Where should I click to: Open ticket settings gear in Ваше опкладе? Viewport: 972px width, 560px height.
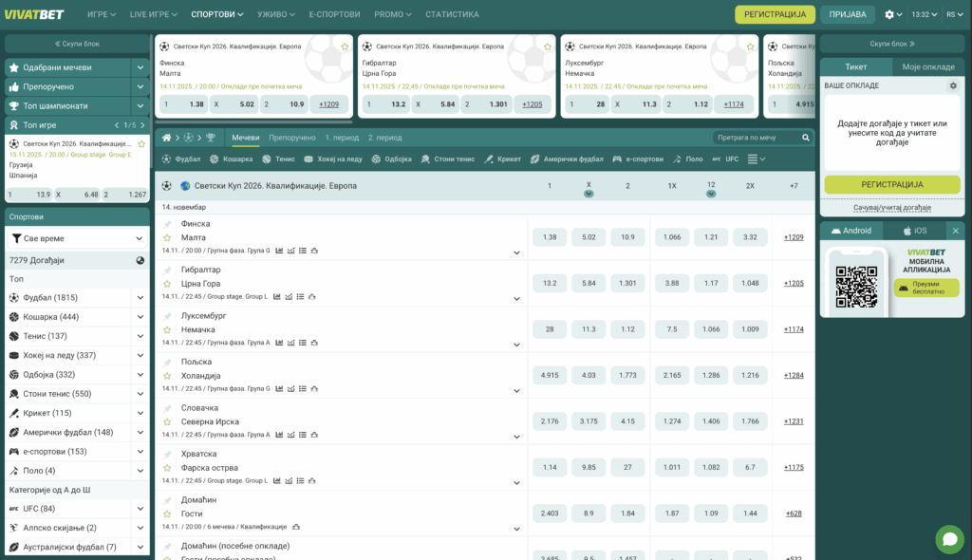pyautogui.click(x=953, y=85)
